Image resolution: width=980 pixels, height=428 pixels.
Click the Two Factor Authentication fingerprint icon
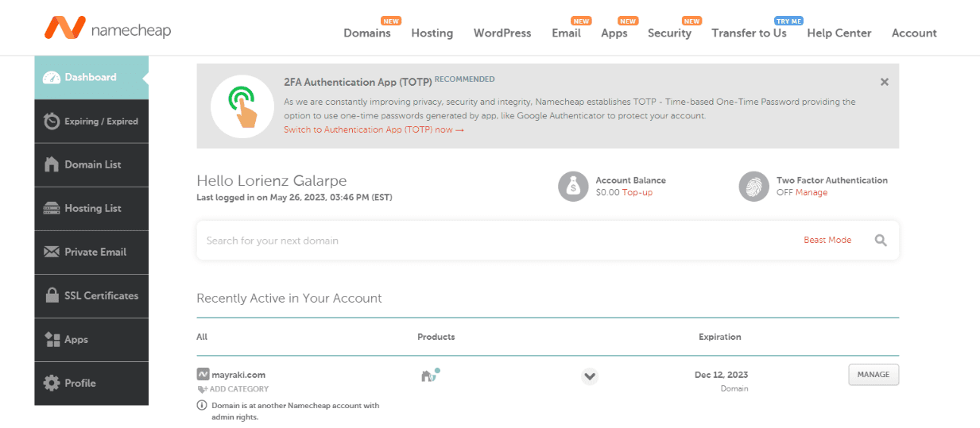point(753,186)
